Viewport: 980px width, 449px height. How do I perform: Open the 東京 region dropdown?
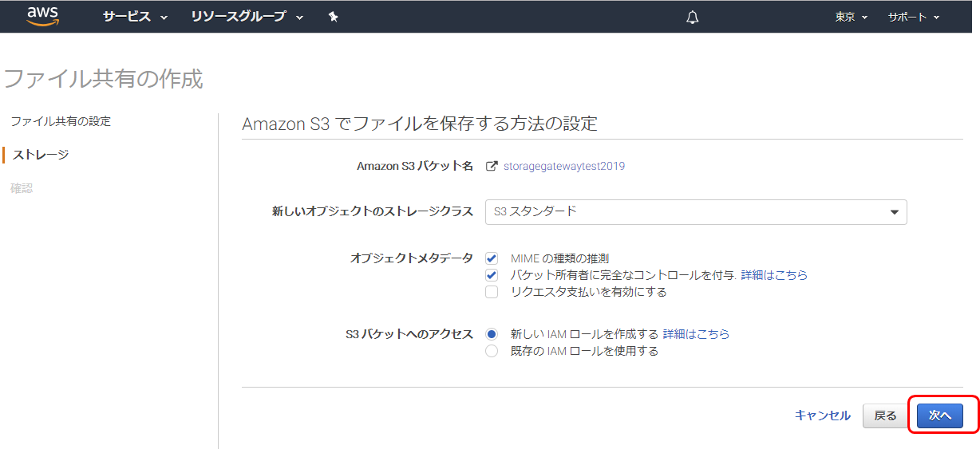pos(852,17)
